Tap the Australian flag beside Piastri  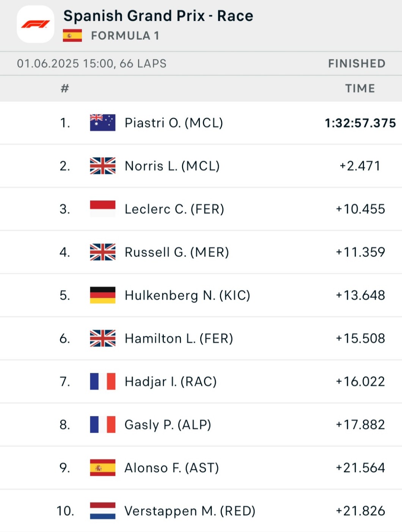(x=102, y=123)
